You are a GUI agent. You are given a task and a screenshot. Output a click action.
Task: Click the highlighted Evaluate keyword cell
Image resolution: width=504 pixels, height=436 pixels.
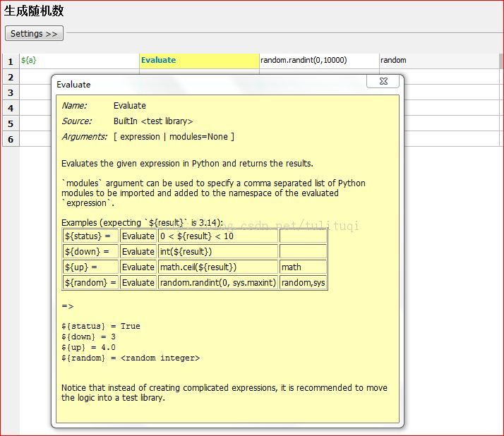click(x=199, y=61)
